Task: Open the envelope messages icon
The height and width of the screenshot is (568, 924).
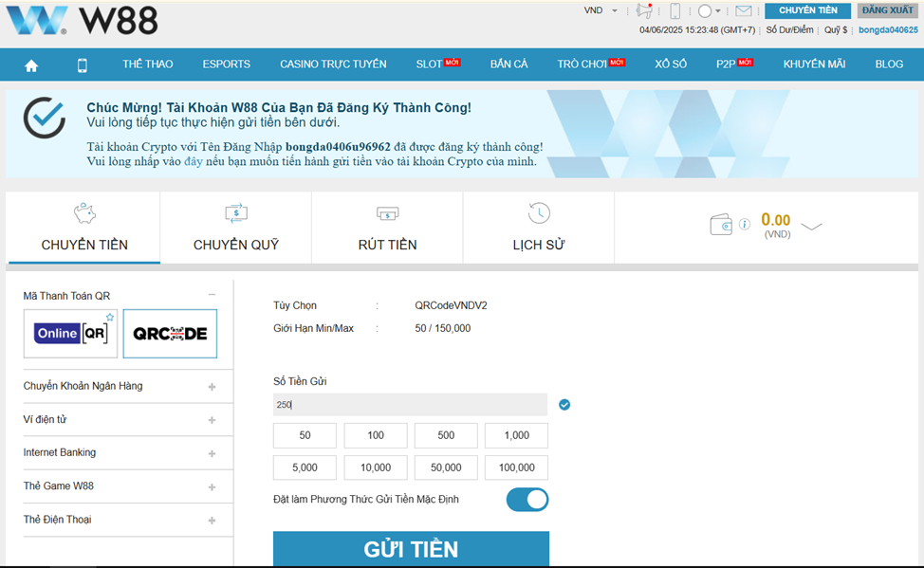Action: [743, 10]
